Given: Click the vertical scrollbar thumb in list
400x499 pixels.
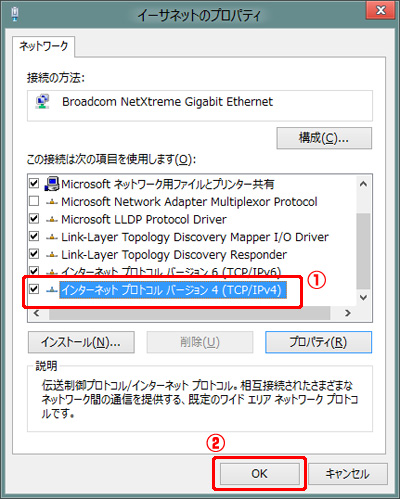Looking at the screenshot, I should (363, 251).
